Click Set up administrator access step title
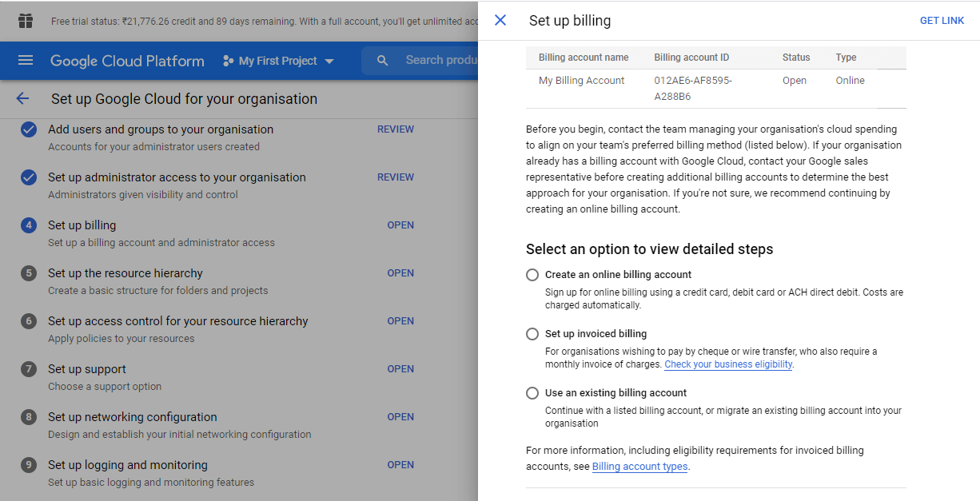The width and height of the screenshot is (980, 501). (x=177, y=177)
